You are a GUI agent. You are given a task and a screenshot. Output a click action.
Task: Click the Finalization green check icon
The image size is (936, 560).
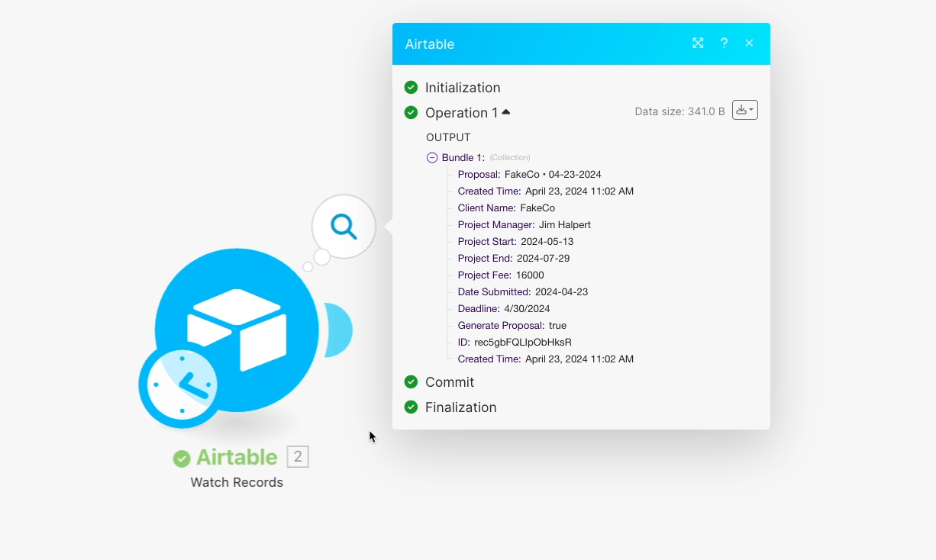[411, 407]
